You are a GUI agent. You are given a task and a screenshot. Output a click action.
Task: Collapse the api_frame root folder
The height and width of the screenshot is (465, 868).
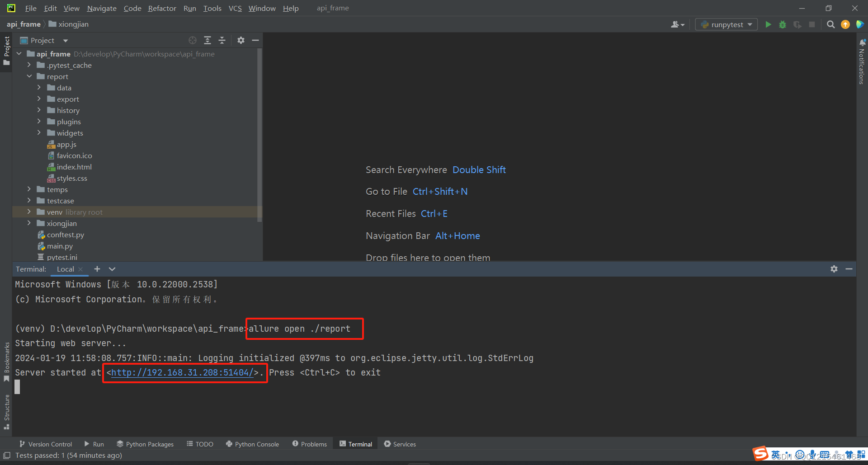(x=19, y=54)
